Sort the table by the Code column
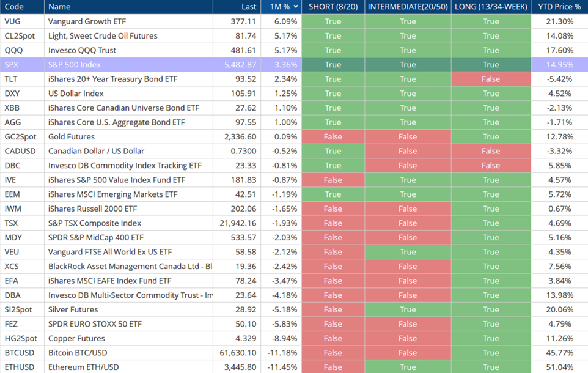 point(17,6)
